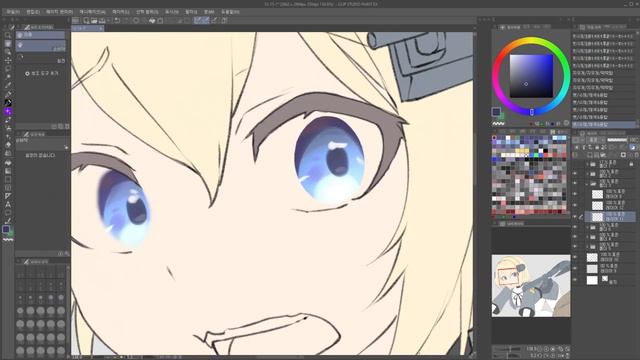Hide raster layer directly above paper layer
This screenshot has width=640, height=360.
576,269
